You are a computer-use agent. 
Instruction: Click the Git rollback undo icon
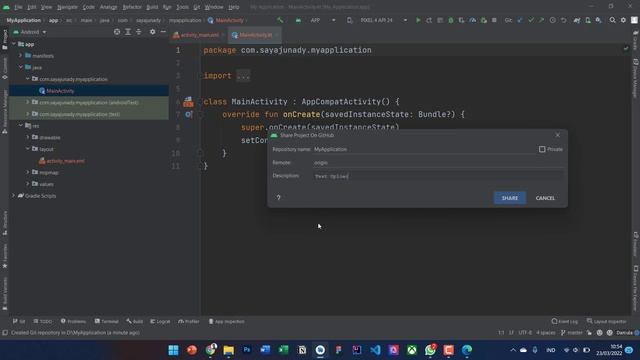point(563,20)
